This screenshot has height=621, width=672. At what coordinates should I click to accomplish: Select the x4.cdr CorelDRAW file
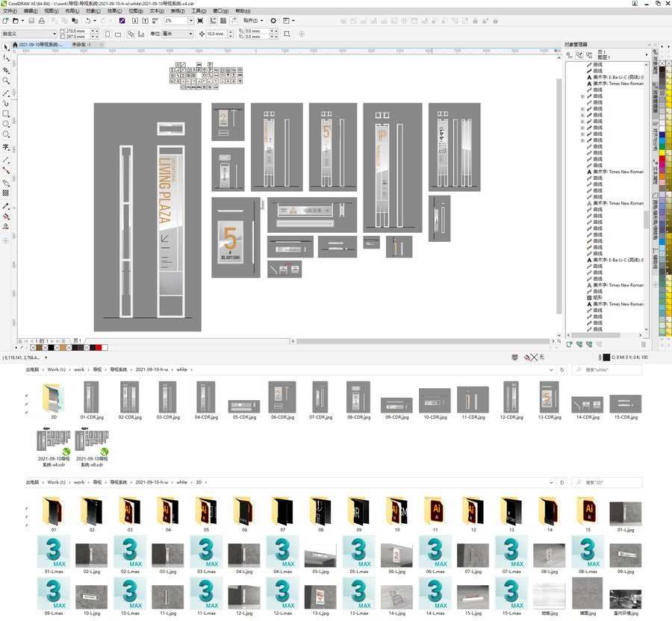(x=54, y=449)
